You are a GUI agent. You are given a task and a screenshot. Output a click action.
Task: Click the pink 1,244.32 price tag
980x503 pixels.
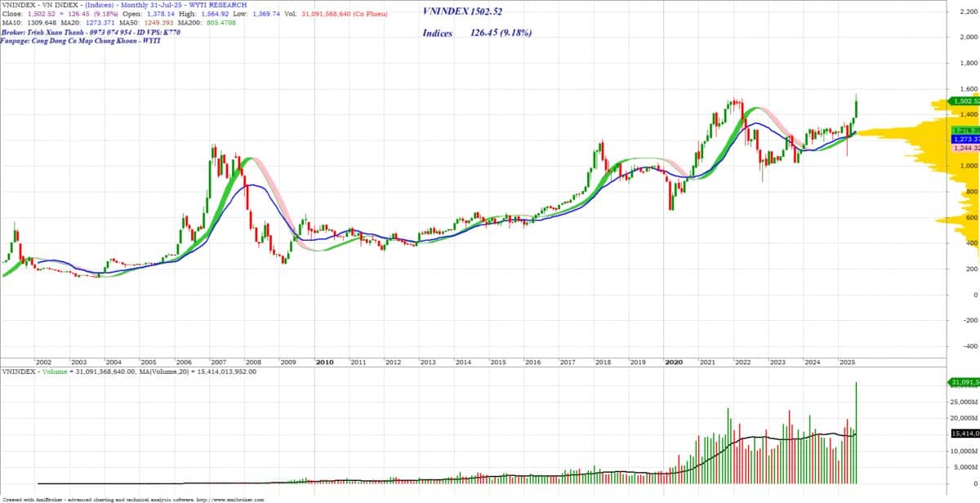(964, 149)
